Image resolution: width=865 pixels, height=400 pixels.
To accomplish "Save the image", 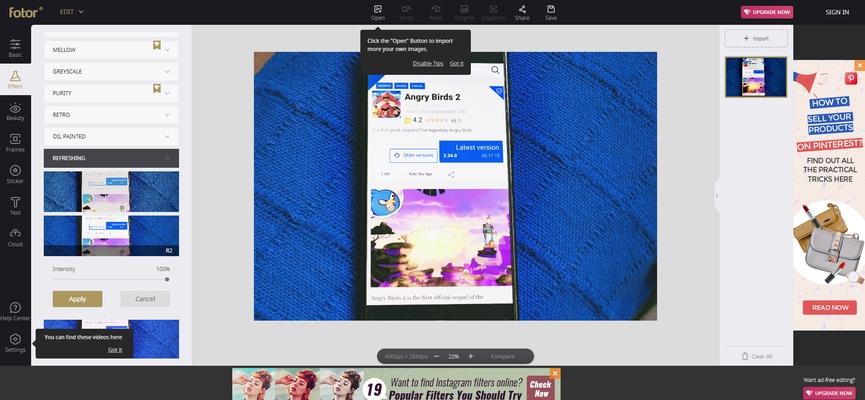I will (x=551, y=13).
